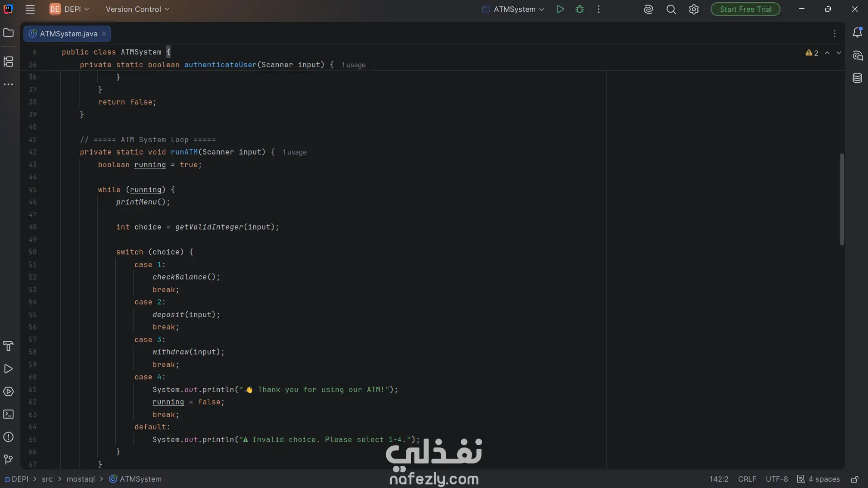This screenshot has width=868, height=488.
Task: Run ATMSystem with the green play button
Action: click(x=560, y=9)
